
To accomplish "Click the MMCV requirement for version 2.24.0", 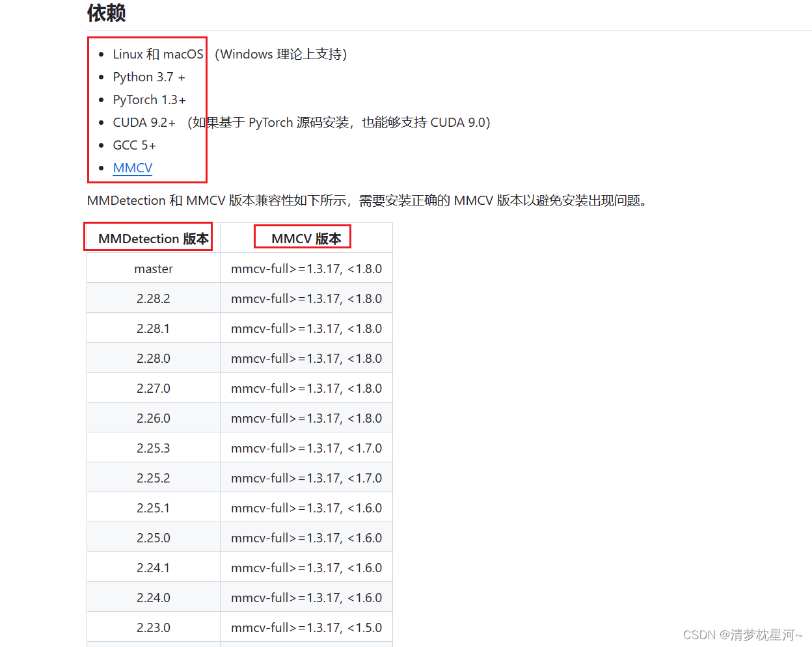I will pyautogui.click(x=306, y=598).
